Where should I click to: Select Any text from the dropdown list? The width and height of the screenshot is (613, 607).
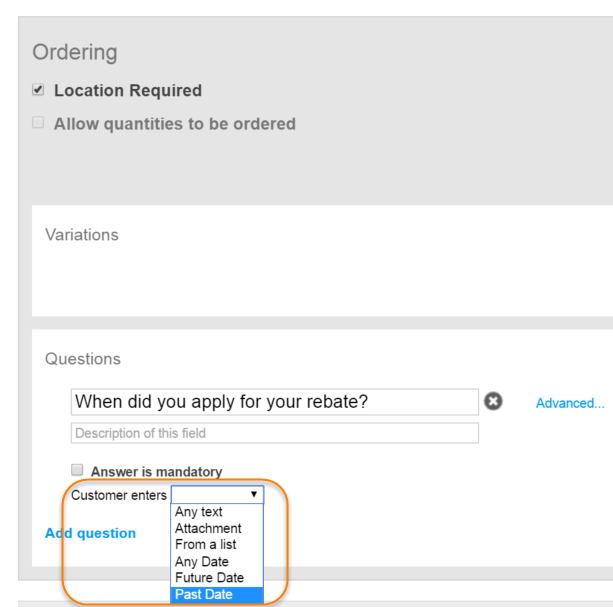(198, 512)
